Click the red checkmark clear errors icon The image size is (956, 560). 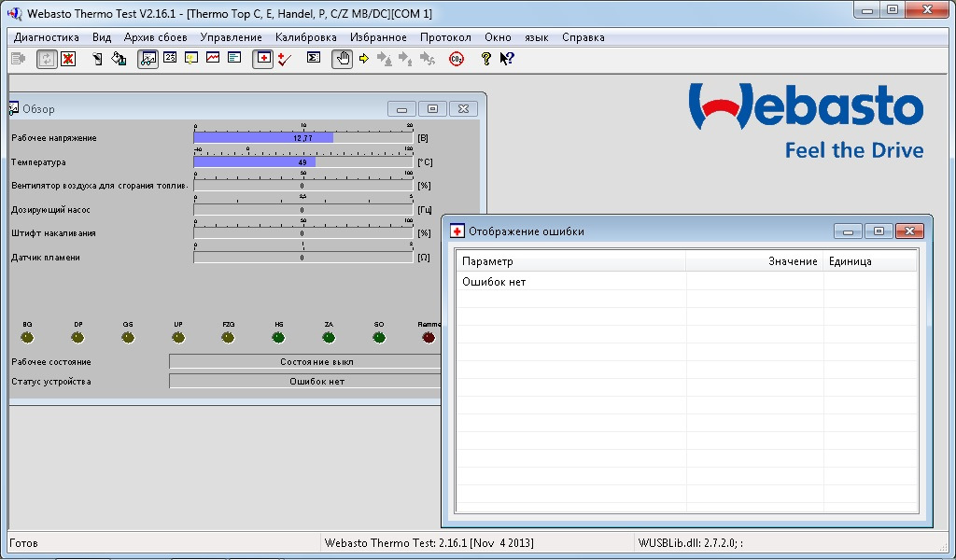click(x=286, y=59)
